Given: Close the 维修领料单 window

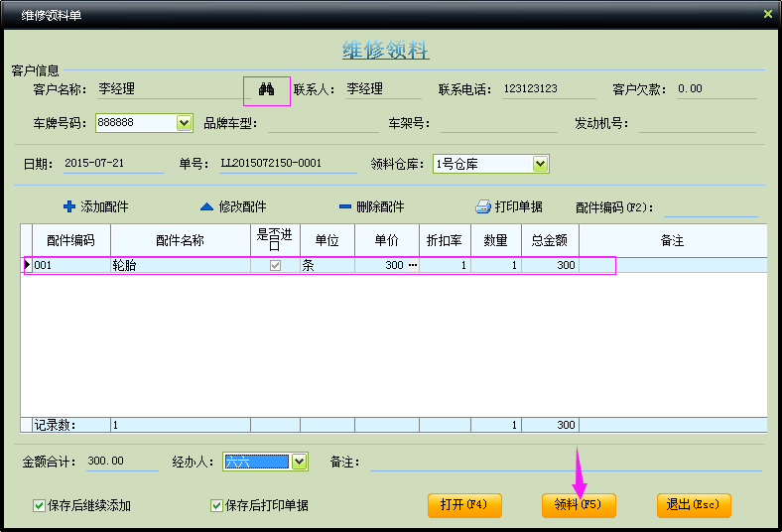Looking at the screenshot, I should pyautogui.click(x=768, y=14).
